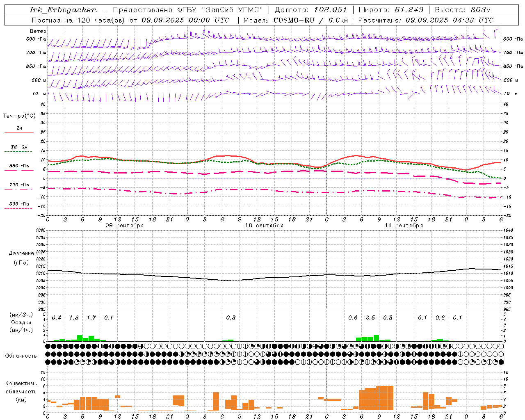This screenshot has width=525, height=420.
Task: Click the date label "11 сентября"
Action: (404, 226)
